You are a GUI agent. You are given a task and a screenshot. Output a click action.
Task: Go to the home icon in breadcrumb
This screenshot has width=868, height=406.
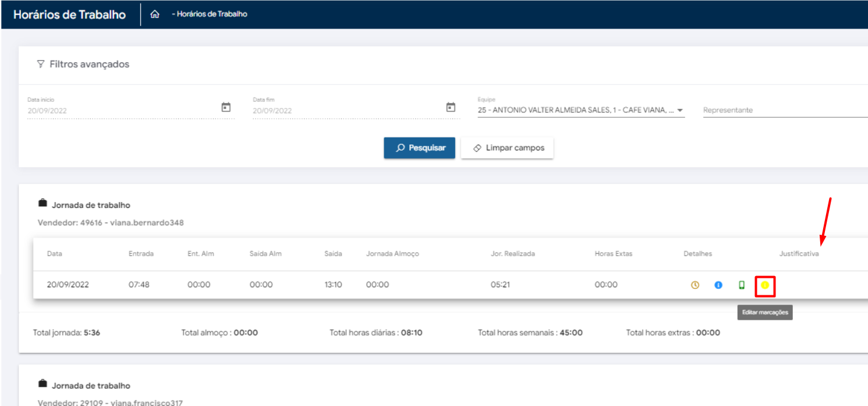(x=155, y=15)
